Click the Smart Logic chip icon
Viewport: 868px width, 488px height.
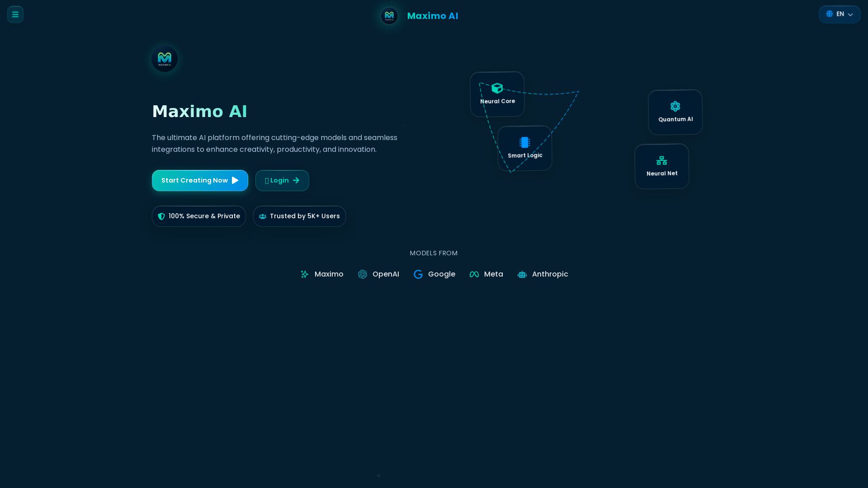coord(525,142)
